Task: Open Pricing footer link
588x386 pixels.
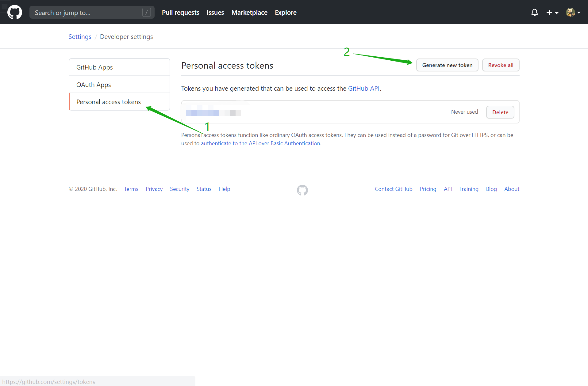Action: pos(428,189)
